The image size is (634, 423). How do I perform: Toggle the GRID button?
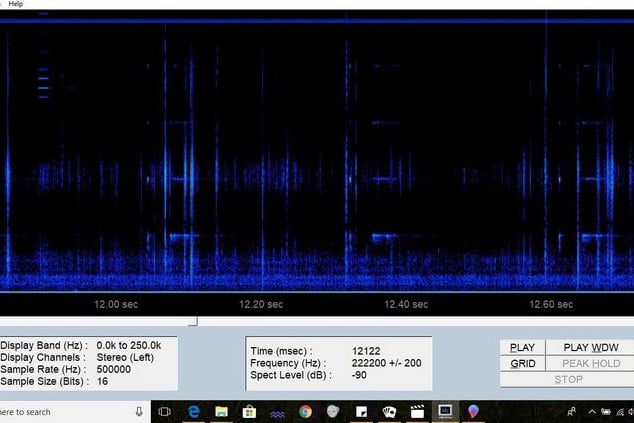point(522,363)
